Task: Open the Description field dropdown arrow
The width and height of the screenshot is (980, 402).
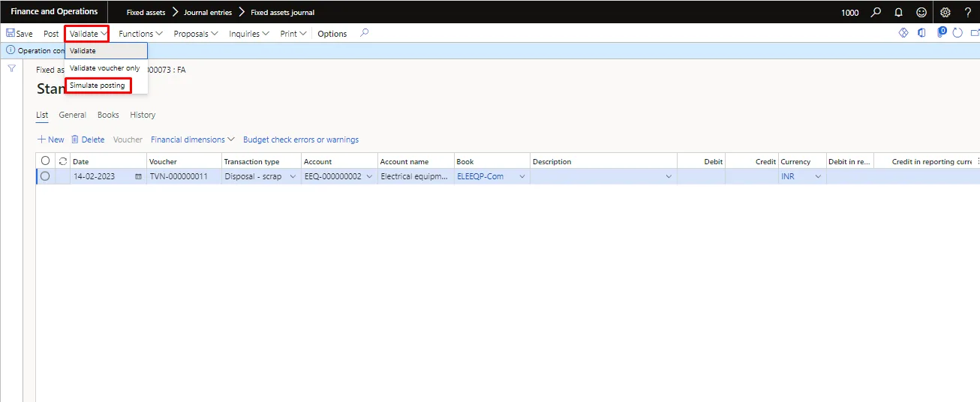Action: (x=669, y=177)
